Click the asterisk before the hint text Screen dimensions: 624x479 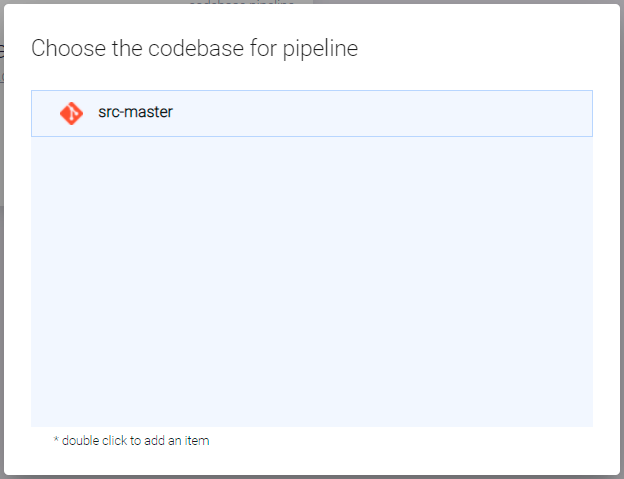pyautogui.click(x=56, y=439)
